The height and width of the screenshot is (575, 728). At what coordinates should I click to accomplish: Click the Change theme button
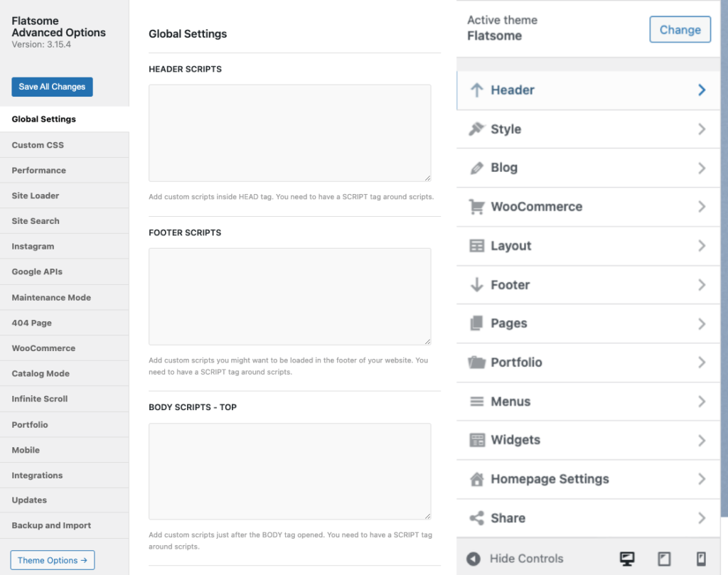(x=680, y=30)
